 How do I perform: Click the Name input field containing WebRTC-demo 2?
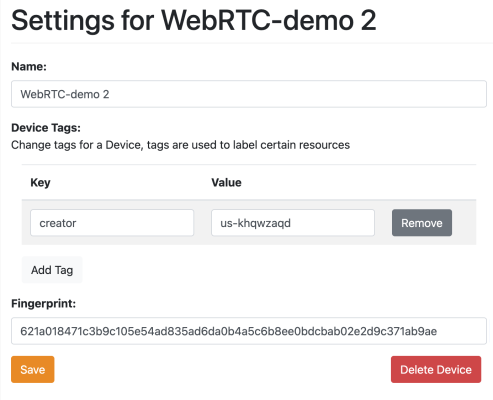tap(249, 94)
